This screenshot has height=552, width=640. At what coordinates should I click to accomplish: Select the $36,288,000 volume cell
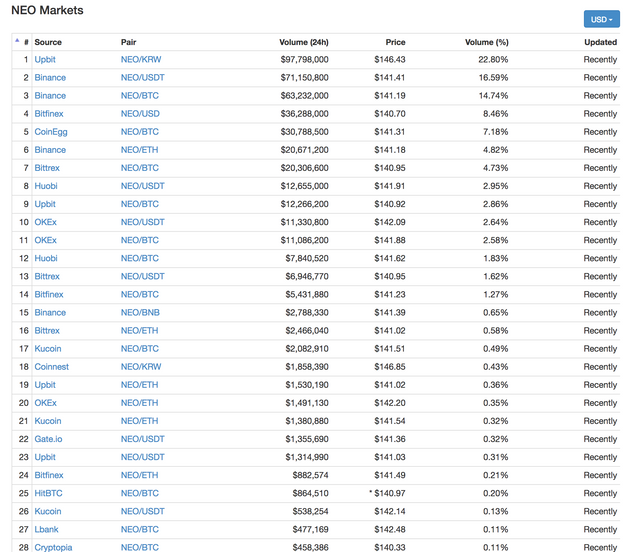tap(304, 114)
